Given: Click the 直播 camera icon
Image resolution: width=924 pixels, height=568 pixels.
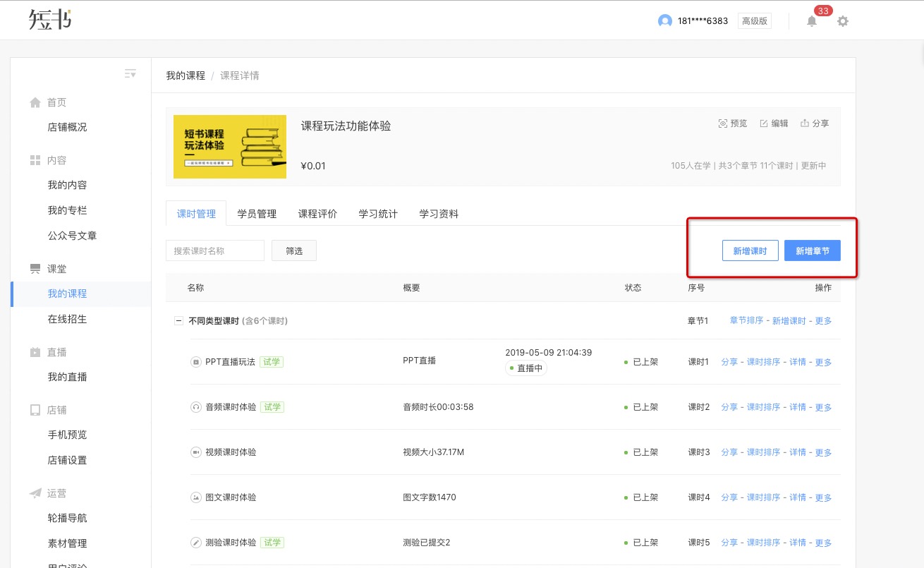Looking at the screenshot, I should pos(35,352).
